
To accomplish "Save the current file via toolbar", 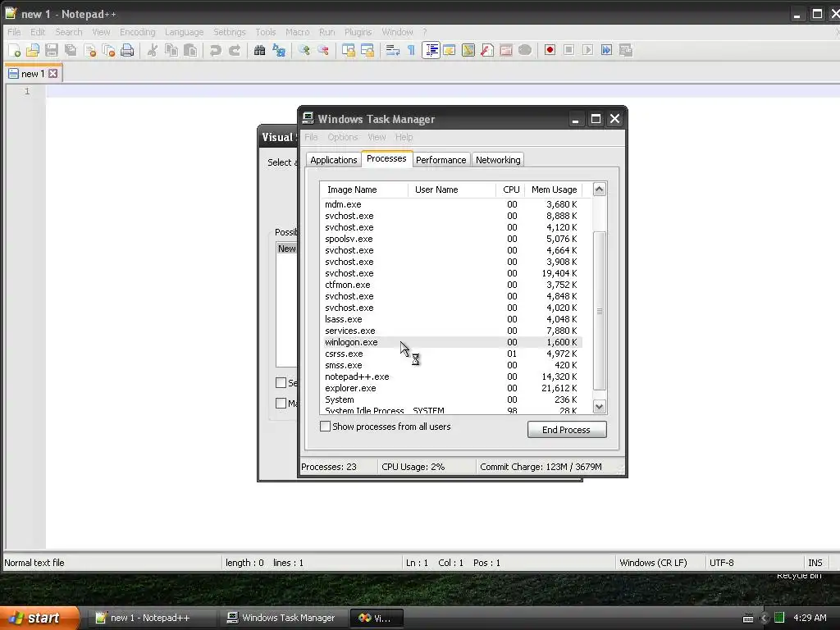I will point(52,50).
